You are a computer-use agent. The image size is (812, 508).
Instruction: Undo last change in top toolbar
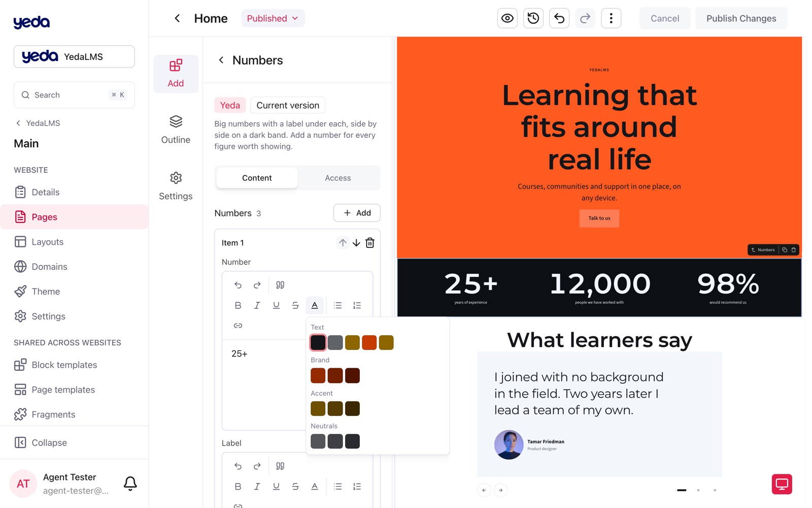559,18
